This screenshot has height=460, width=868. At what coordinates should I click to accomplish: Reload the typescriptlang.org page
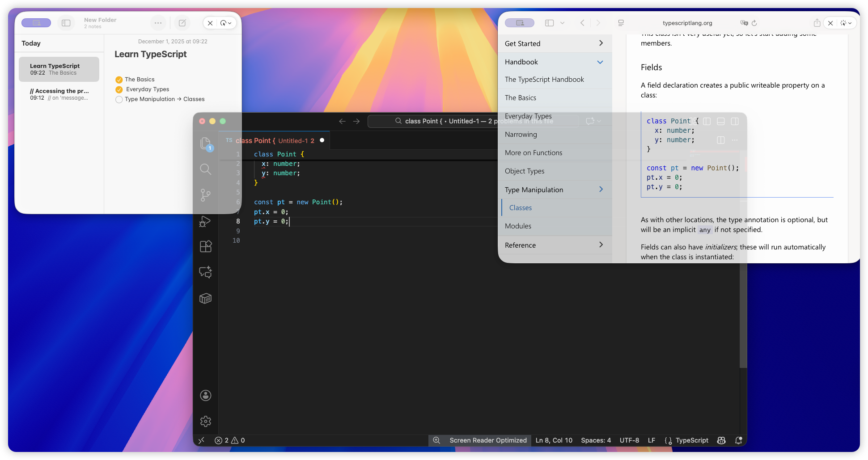point(754,23)
